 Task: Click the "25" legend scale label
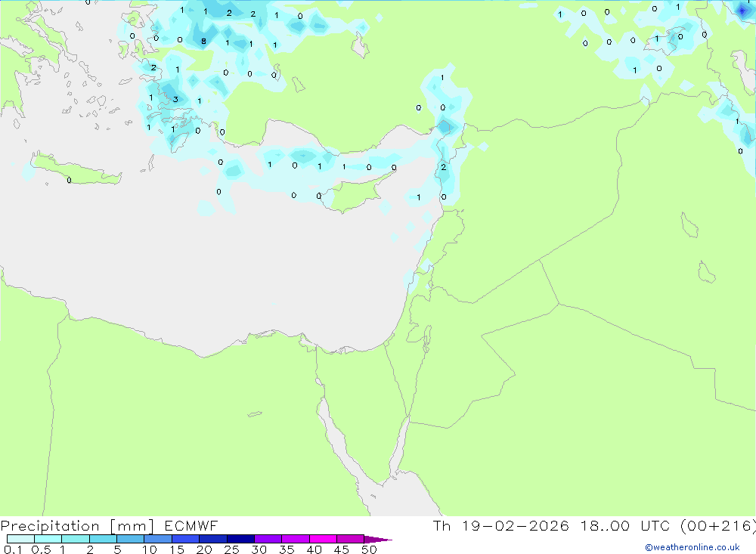[231, 549]
